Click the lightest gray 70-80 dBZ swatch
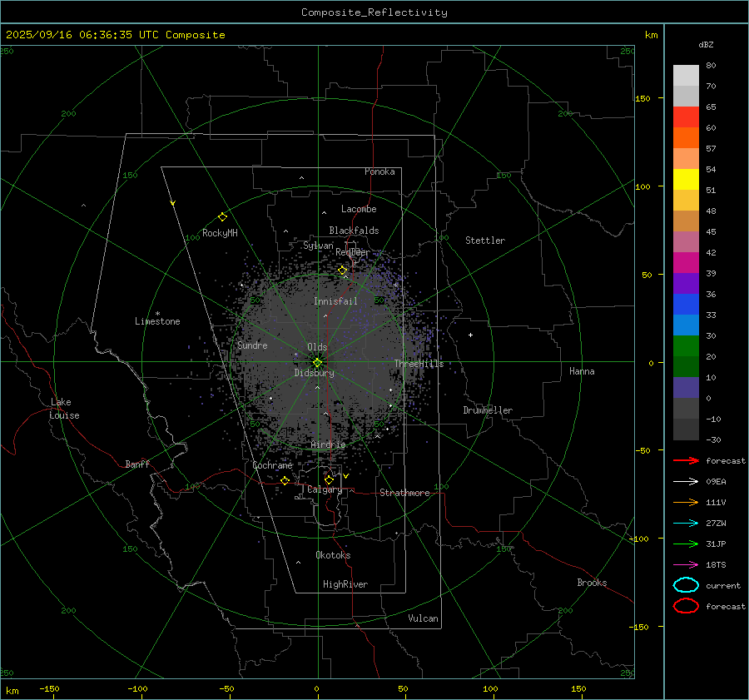 [x=686, y=76]
